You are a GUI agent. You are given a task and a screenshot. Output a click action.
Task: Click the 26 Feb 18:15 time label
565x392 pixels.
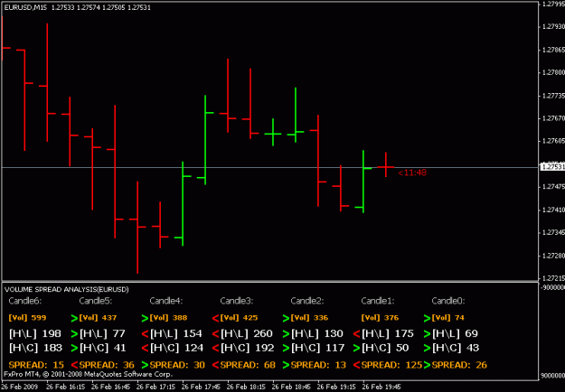pos(247,387)
